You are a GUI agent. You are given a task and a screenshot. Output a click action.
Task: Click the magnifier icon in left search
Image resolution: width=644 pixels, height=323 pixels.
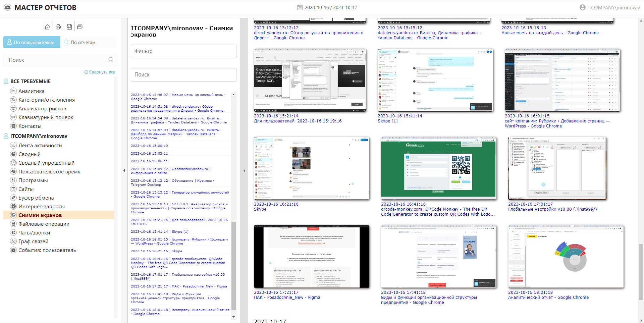pos(111,60)
